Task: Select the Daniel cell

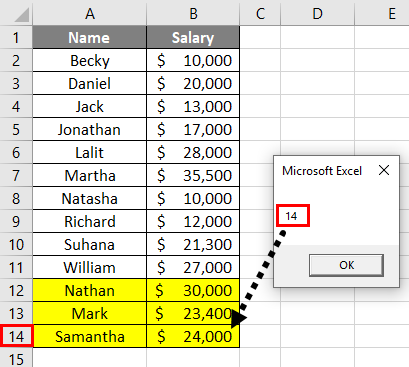Action: coord(89,83)
